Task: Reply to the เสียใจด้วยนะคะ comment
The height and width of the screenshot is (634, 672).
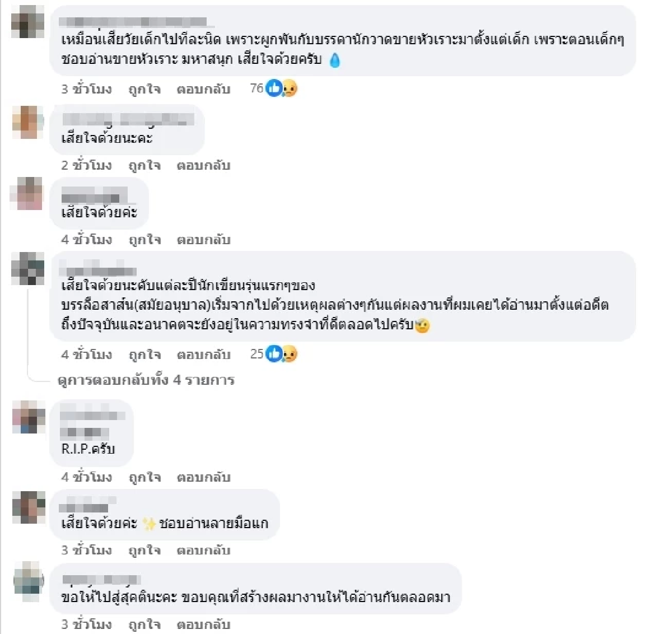Action: [203, 166]
